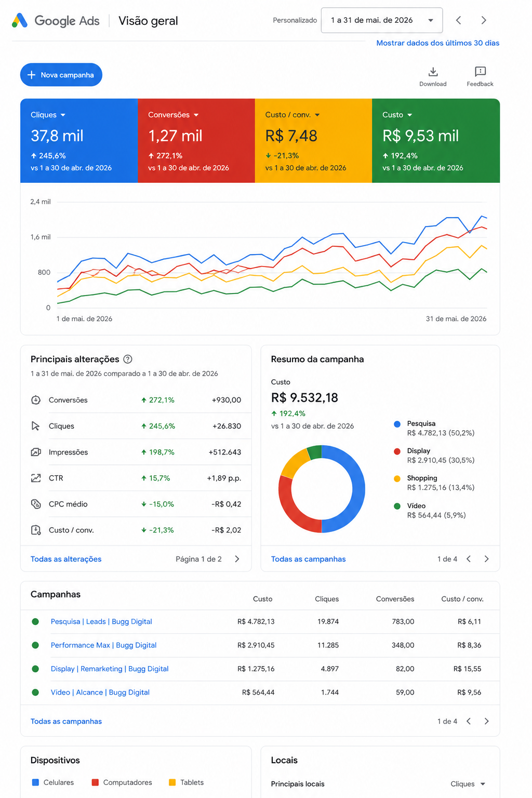Click the CTR row icon

pos(36,478)
